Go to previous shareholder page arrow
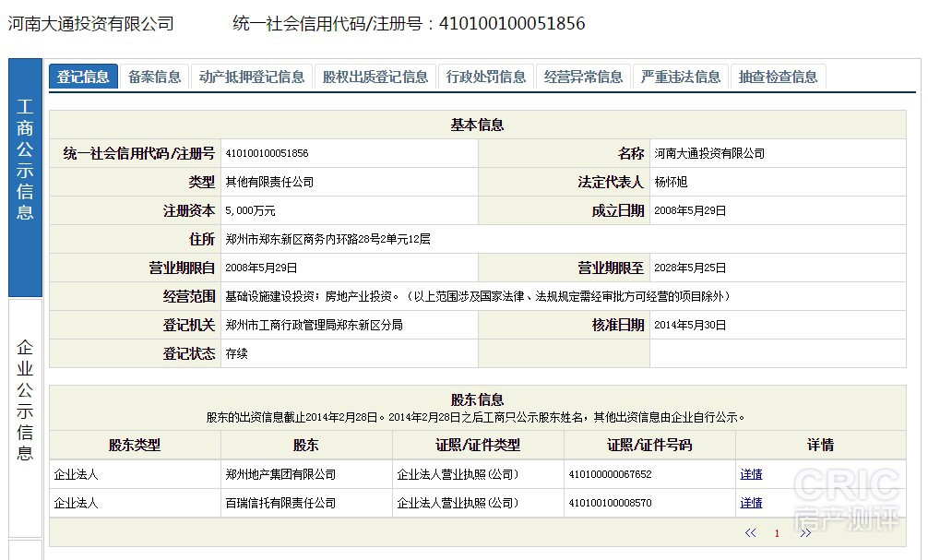Viewport: 928px width, 560px height. 750,532
